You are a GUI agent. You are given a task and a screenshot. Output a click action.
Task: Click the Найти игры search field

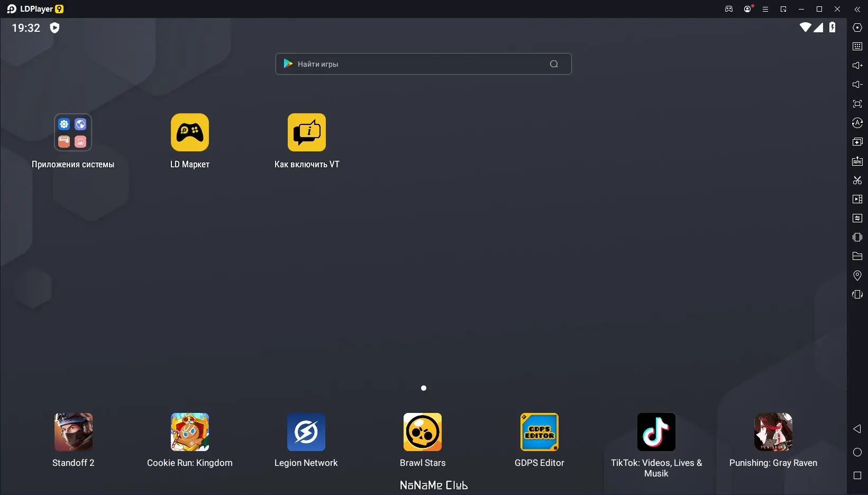pyautogui.click(x=423, y=64)
